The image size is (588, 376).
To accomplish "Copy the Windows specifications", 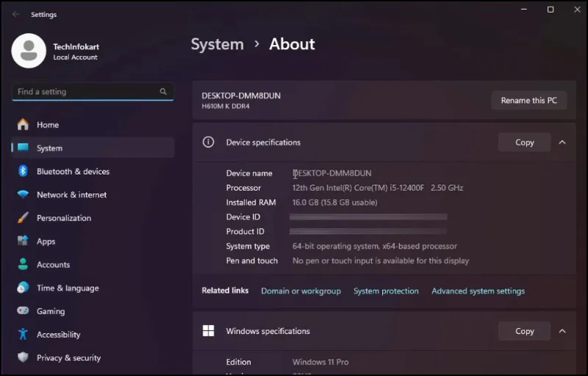I will [x=524, y=331].
